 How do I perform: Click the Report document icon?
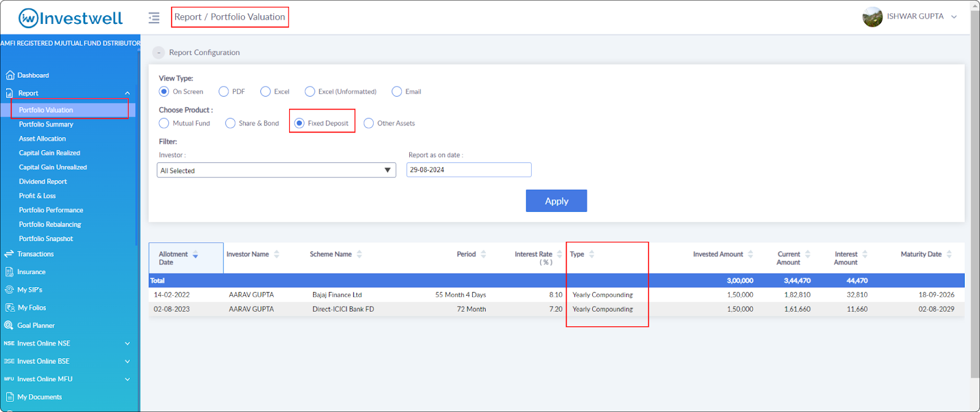[x=10, y=93]
